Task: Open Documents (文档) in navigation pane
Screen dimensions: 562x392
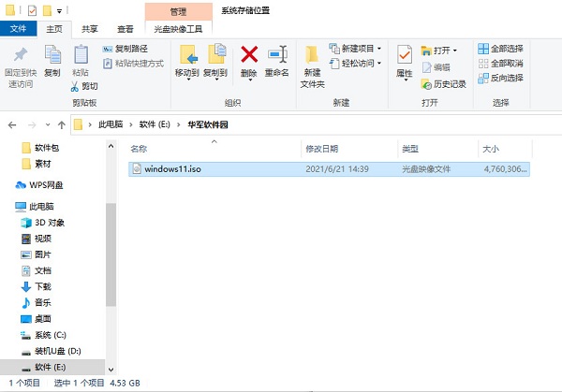Action: tap(37, 270)
